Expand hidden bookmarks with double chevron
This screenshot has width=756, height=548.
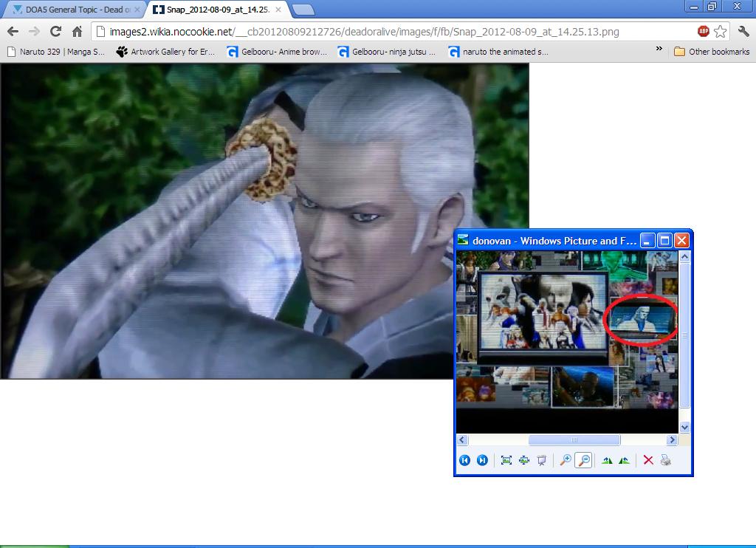pos(659,49)
